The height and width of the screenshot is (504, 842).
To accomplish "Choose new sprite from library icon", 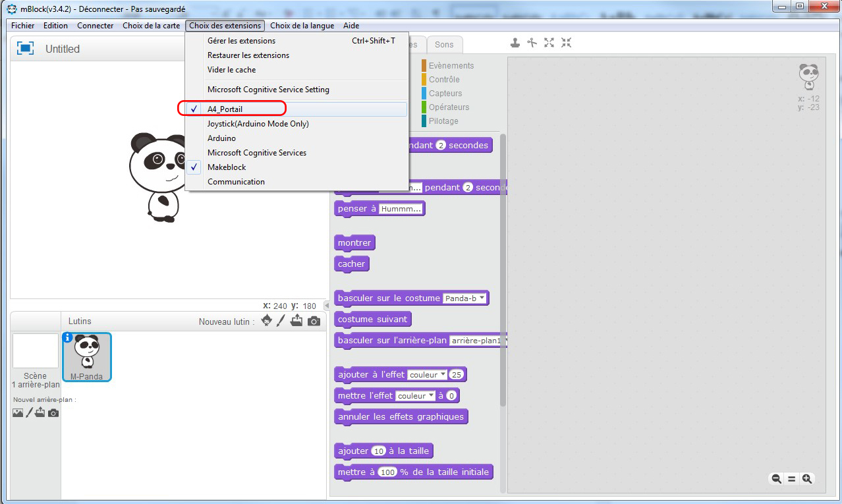I will [x=266, y=321].
